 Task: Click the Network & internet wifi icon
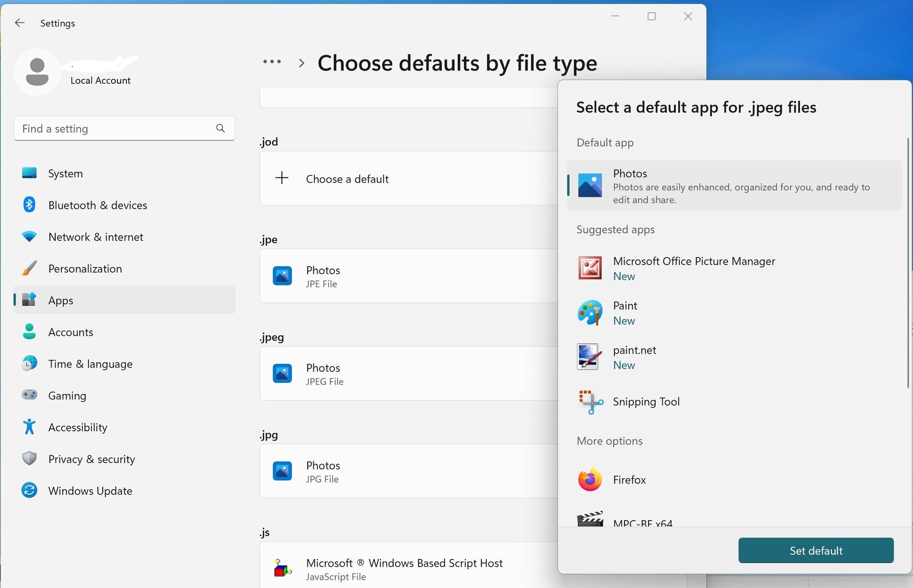point(30,236)
